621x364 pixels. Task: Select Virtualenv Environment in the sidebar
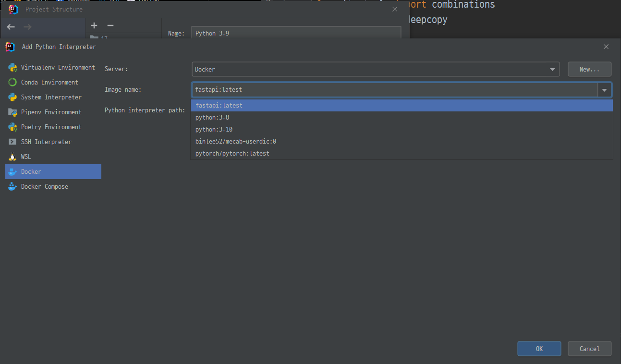click(x=53, y=67)
